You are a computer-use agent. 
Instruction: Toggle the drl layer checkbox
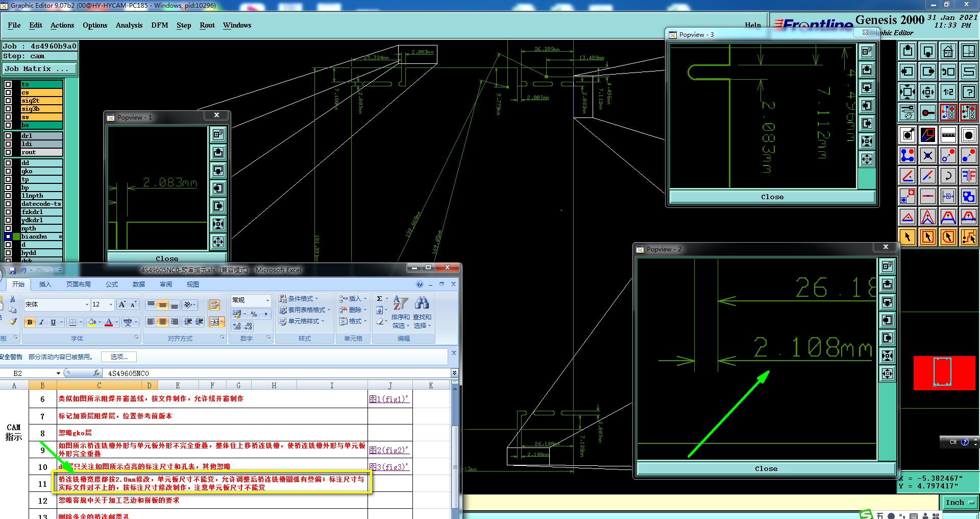(x=8, y=136)
